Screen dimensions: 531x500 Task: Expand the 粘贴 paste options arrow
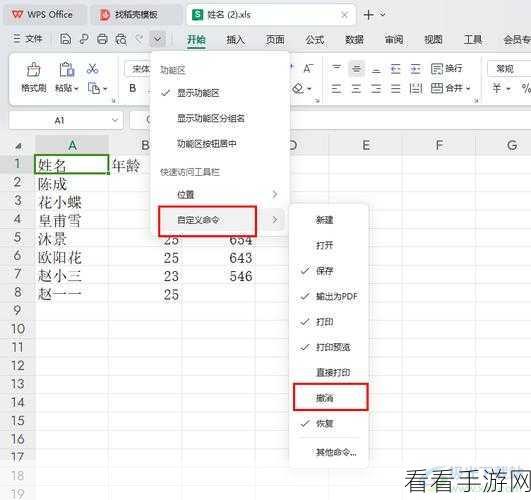[x=77, y=89]
